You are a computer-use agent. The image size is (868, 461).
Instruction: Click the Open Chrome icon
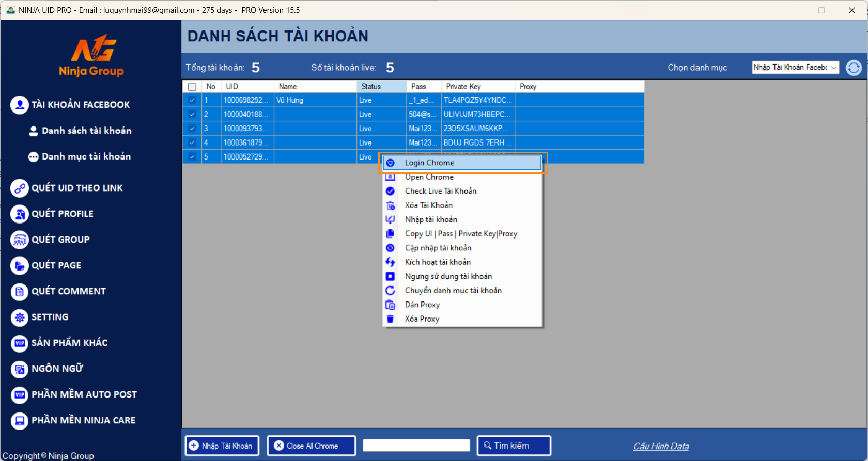click(x=391, y=177)
